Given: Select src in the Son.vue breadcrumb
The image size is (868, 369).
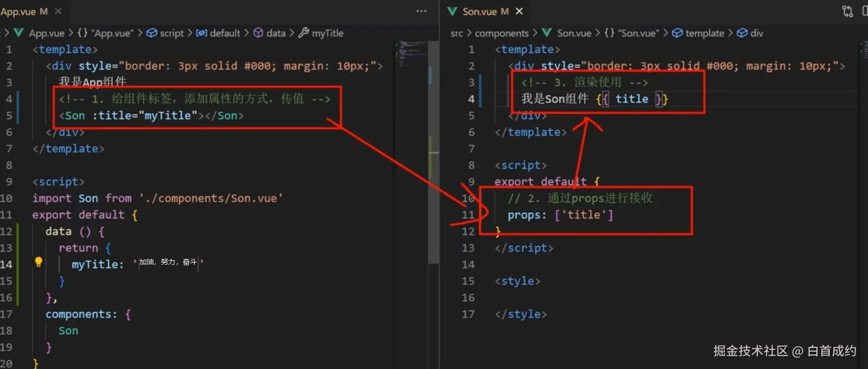Looking at the screenshot, I should tap(457, 33).
